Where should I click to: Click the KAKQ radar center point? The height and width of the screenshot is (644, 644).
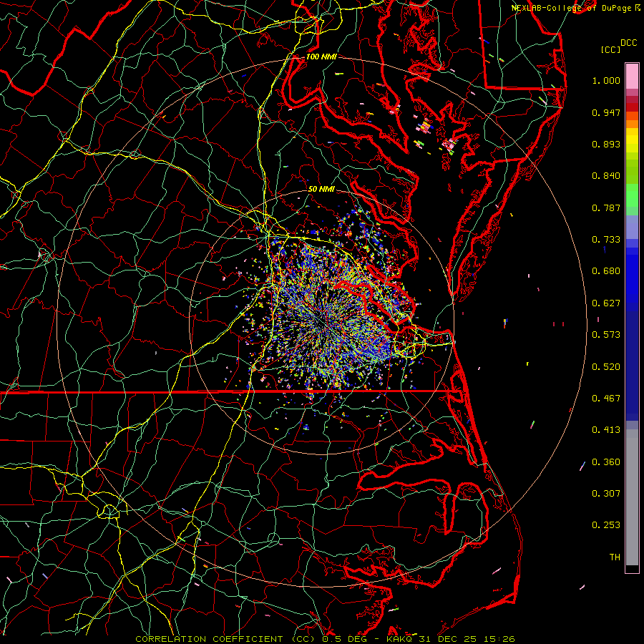point(321,323)
